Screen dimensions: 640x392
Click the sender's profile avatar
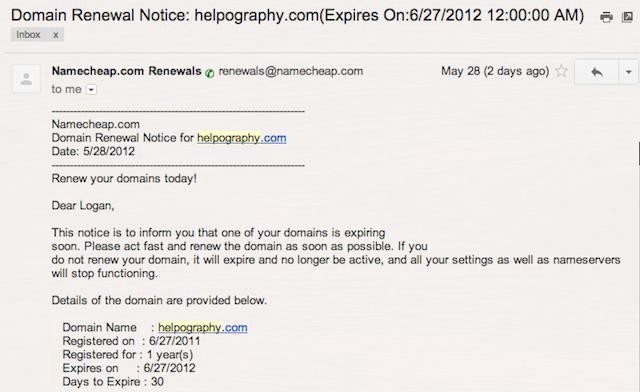tap(26, 79)
